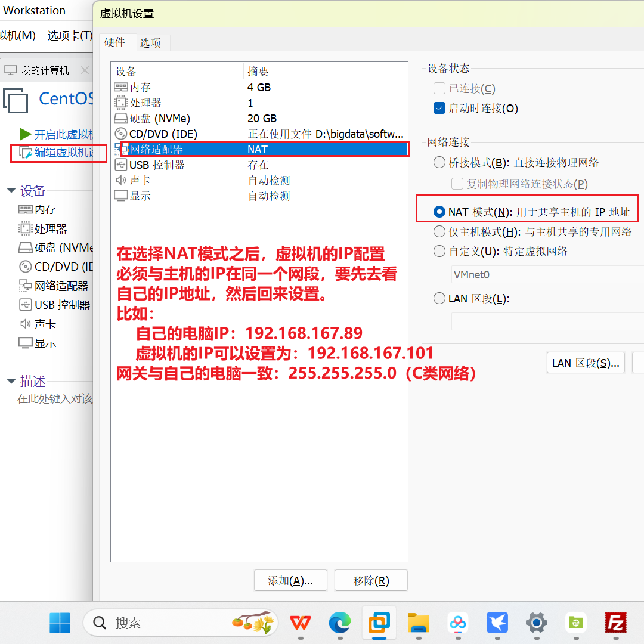This screenshot has height=644, width=644.
Task: Click the 在此处键入 description field
Action: (x=55, y=398)
